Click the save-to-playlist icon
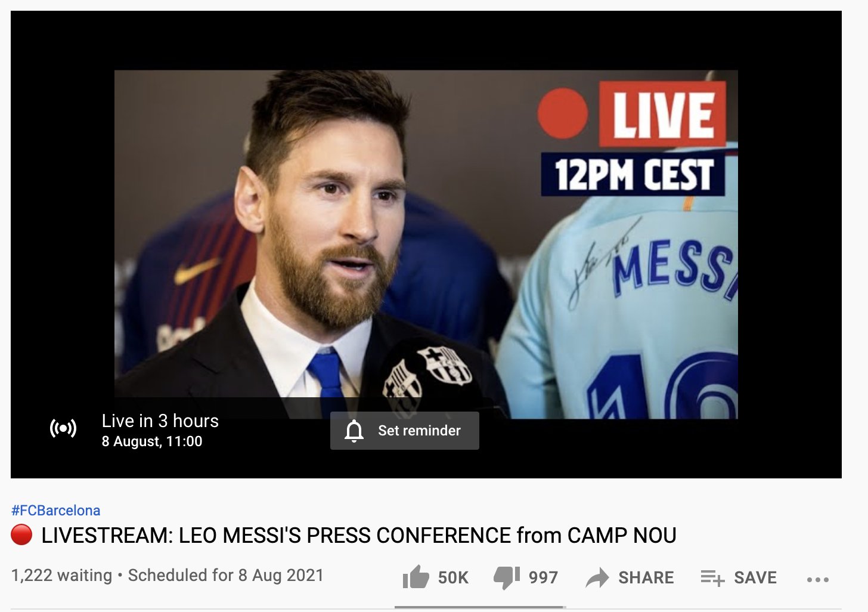Image resolution: width=868 pixels, height=612 pixels. pyautogui.click(x=712, y=577)
